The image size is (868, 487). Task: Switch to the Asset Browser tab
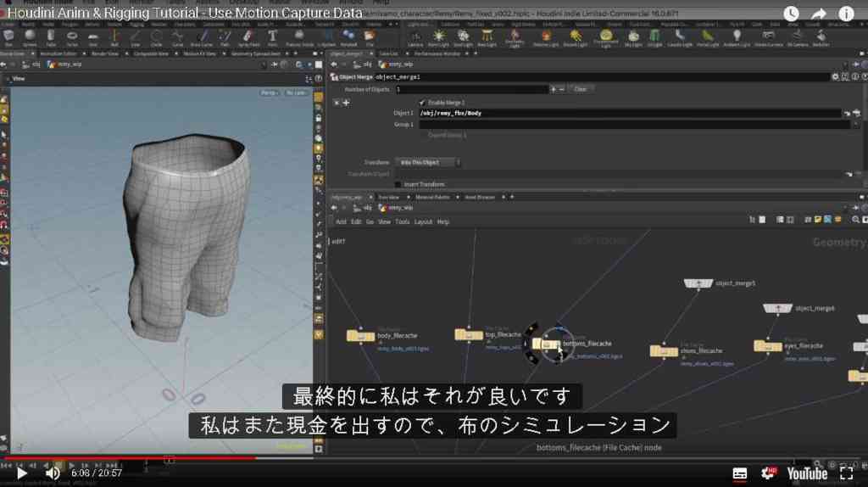(x=480, y=197)
